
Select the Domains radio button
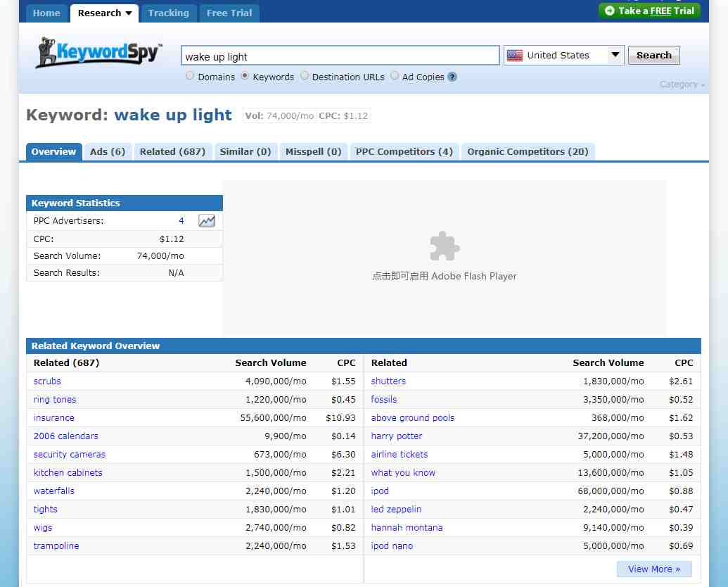point(189,76)
